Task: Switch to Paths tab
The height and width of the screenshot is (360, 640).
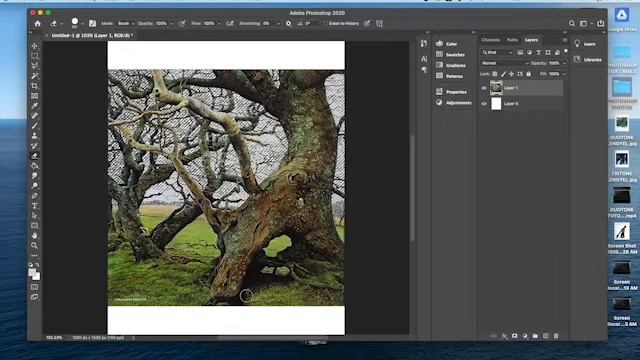Action: click(512, 40)
